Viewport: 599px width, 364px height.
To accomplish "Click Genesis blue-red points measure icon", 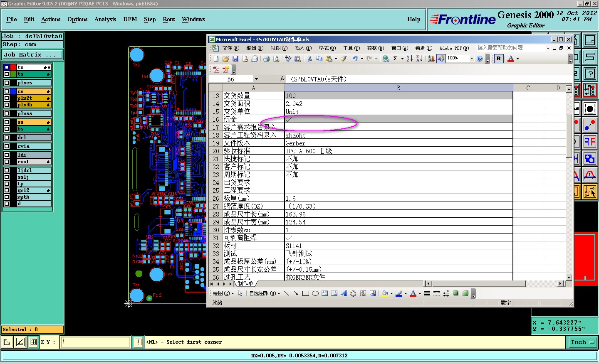I will 590,125.
